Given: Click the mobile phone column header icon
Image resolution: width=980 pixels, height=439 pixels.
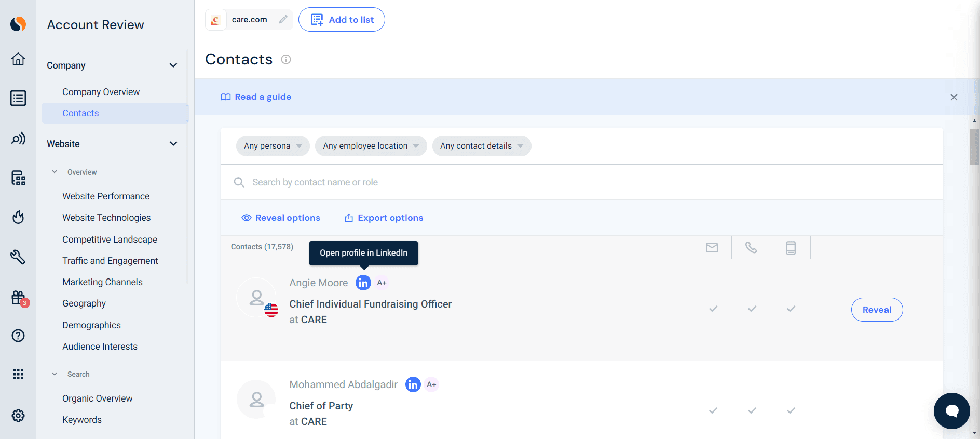Looking at the screenshot, I should click(x=791, y=248).
